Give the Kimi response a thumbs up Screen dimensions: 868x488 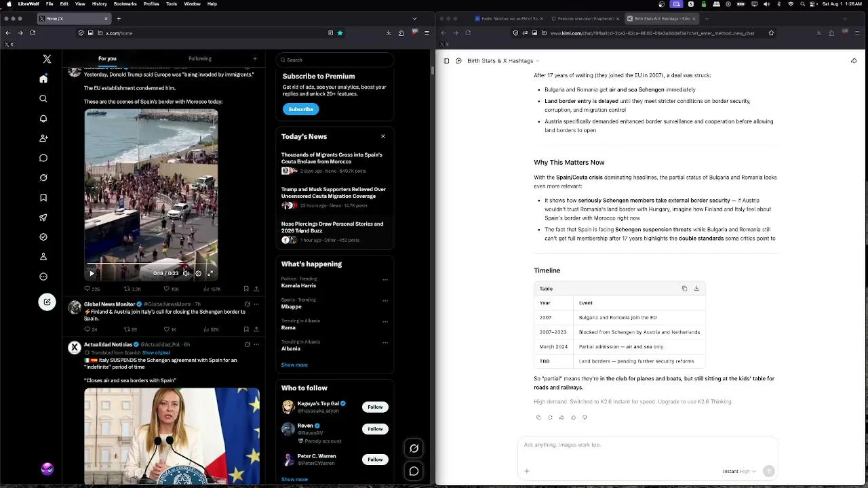pyautogui.click(x=573, y=418)
